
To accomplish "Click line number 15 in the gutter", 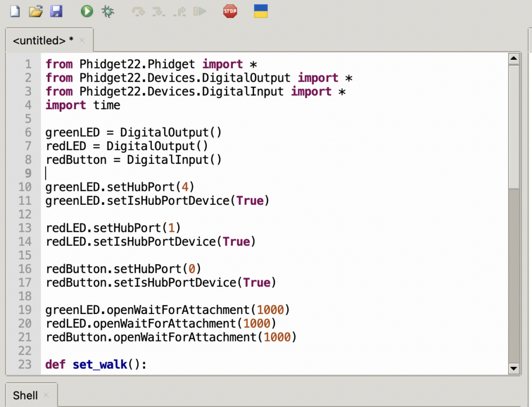I will coord(25,255).
